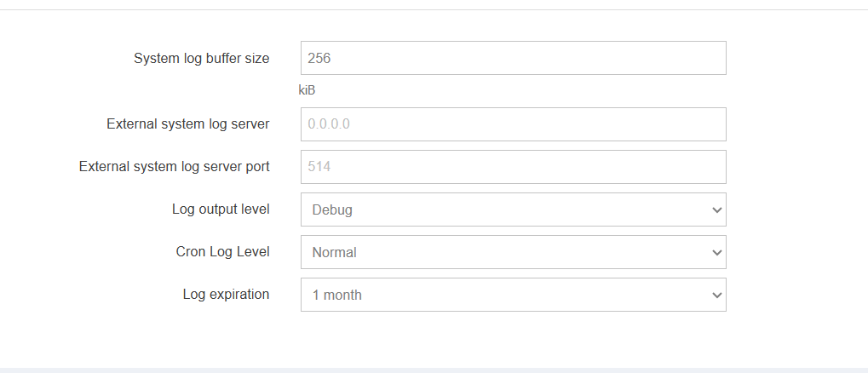
Task: Open the Log output level dropdown
Action: pyautogui.click(x=513, y=209)
